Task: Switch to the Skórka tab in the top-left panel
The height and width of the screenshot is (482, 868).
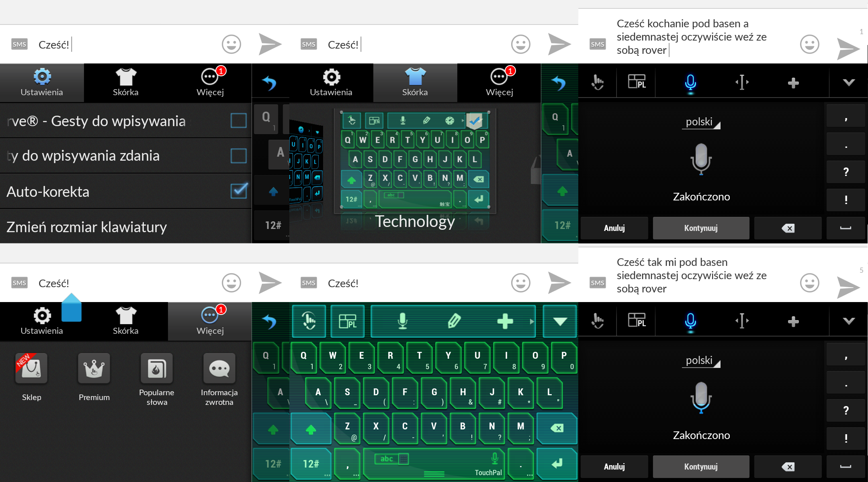Action: tap(126, 82)
